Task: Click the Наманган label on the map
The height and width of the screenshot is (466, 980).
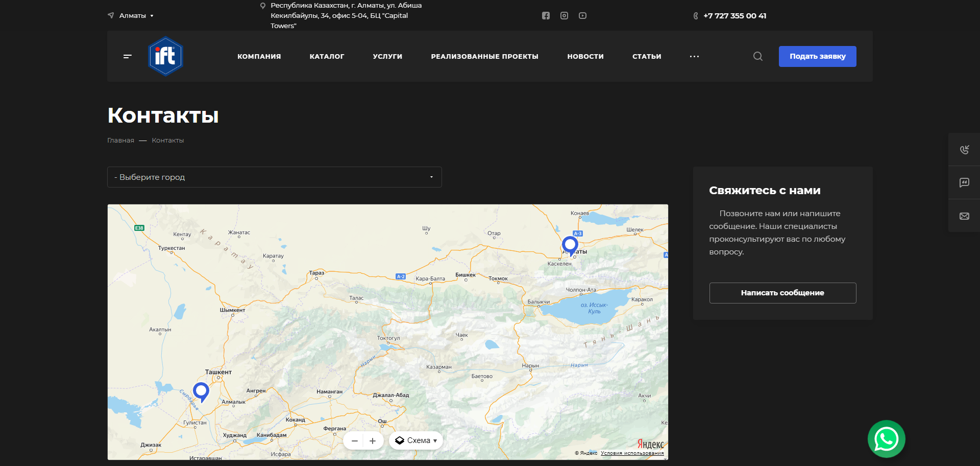Action: coord(329,392)
